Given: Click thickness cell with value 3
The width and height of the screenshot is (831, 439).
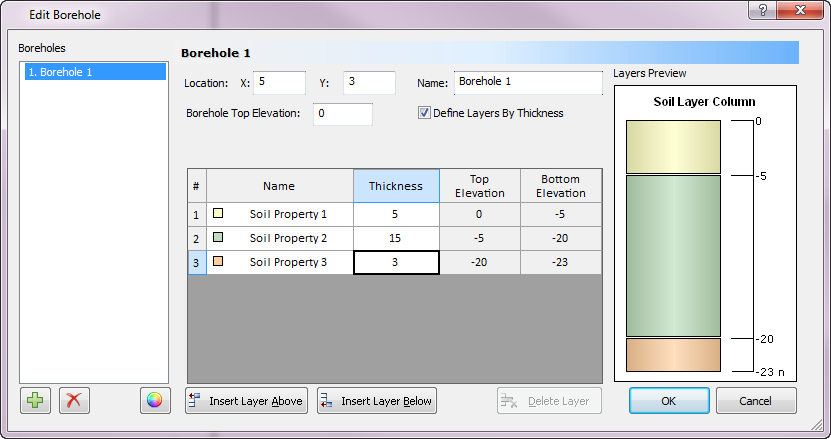Looking at the screenshot, I should tap(396, 262).
